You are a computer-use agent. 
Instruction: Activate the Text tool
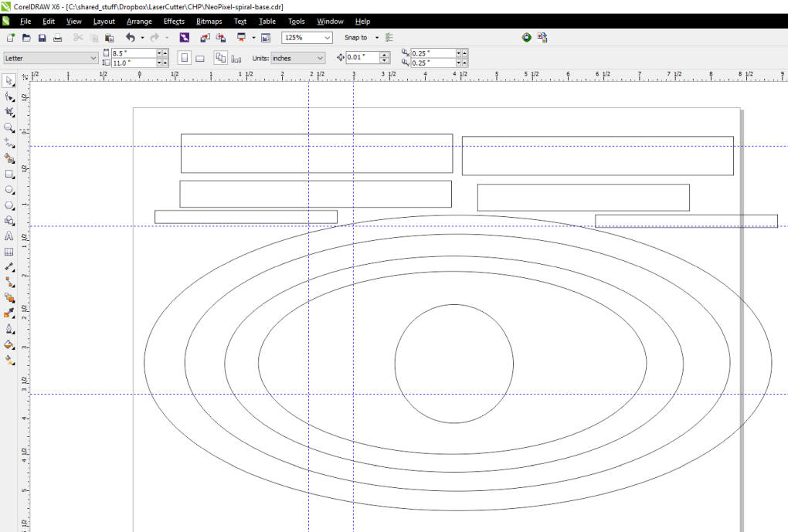9,236
